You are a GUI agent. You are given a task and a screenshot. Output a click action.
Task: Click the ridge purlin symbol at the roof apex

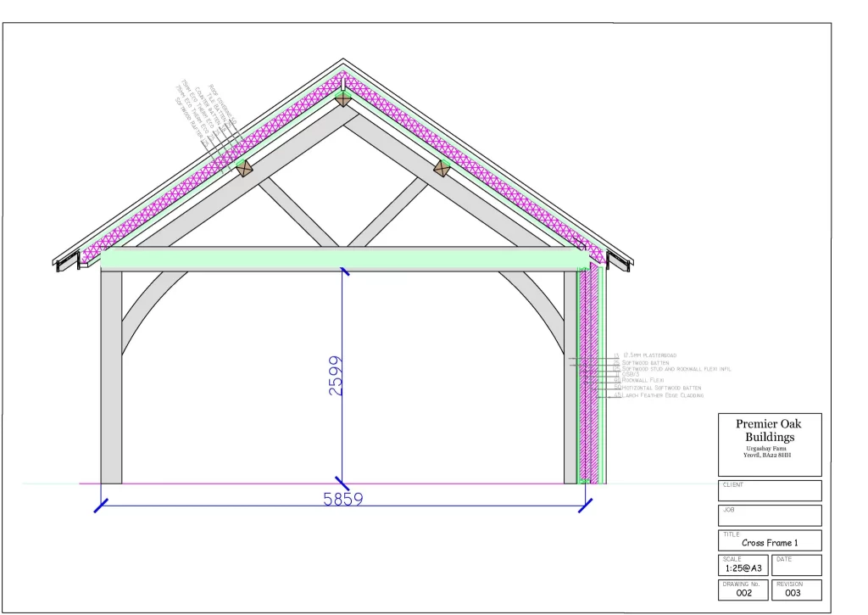click(x=342, y=98)
